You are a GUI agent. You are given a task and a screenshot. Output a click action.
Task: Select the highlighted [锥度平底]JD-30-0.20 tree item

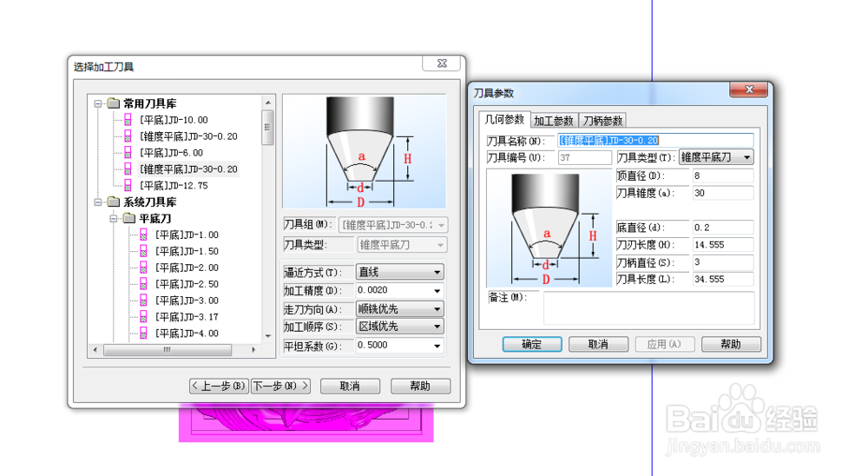188,169
